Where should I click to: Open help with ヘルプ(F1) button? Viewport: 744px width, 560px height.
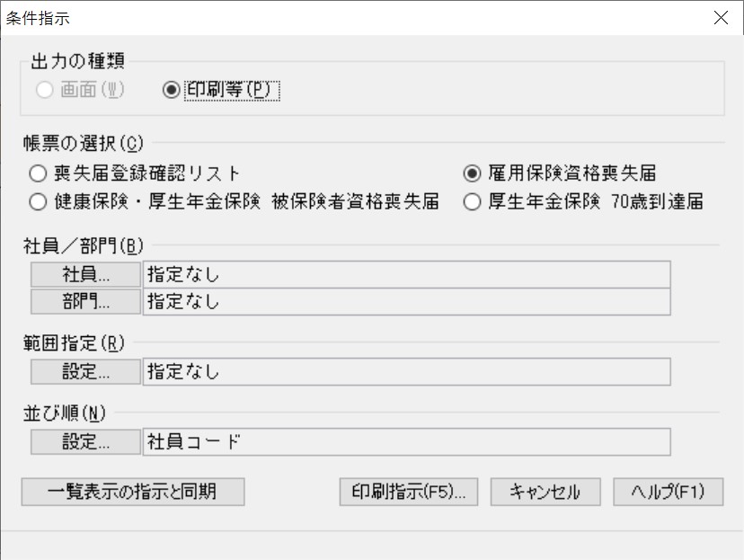(669, 492)
